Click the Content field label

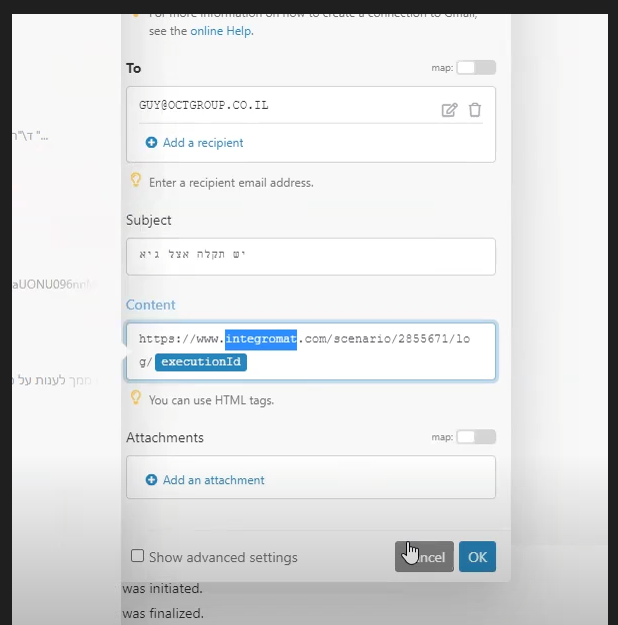point(150,305)
